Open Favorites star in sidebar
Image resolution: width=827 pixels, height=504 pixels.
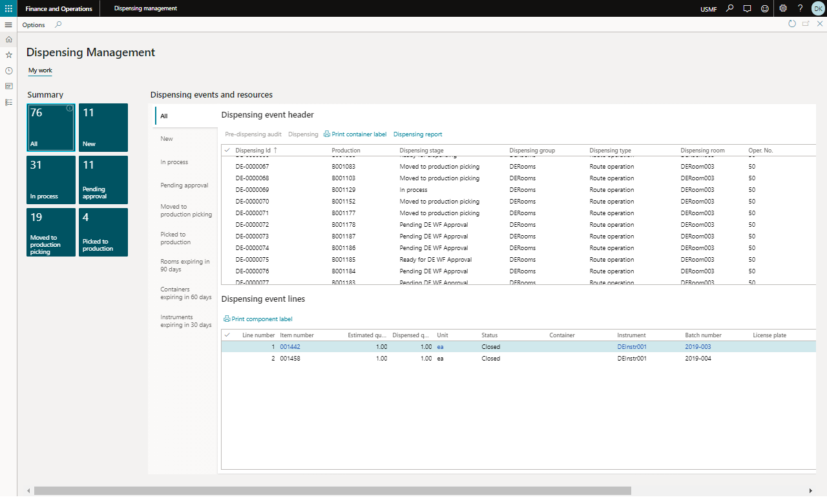pos(8,55)
